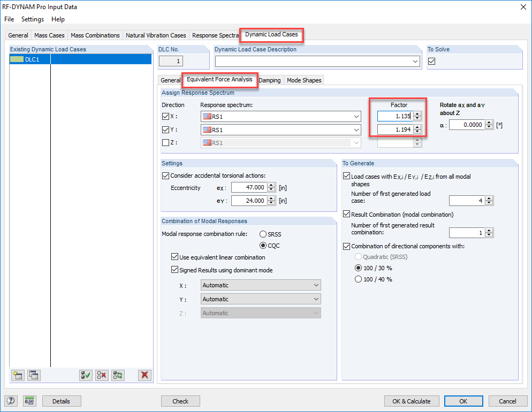Viewport: 532px width, 412px height.
Task: Deselect all load cases icon with red X
Action: 102,375
